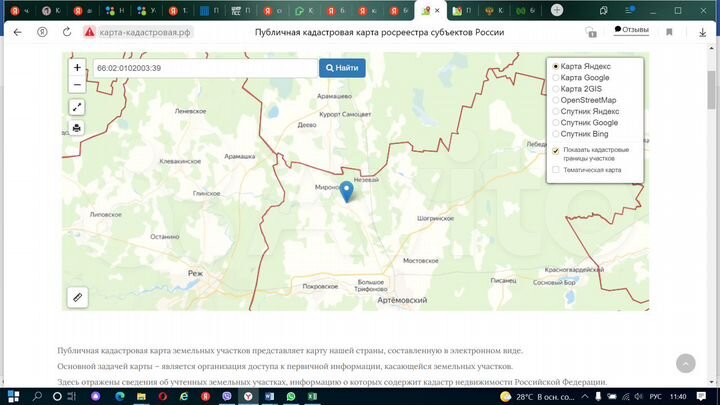
Task: Click the Найти search button
Action: [x=342, y=68]
